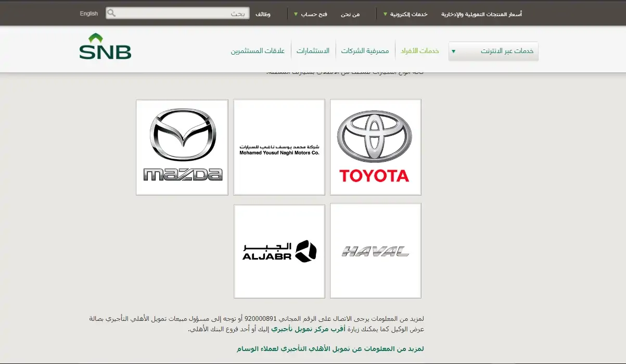Click the SNB logo
626x364 pixels.
(x=105, y=46)
